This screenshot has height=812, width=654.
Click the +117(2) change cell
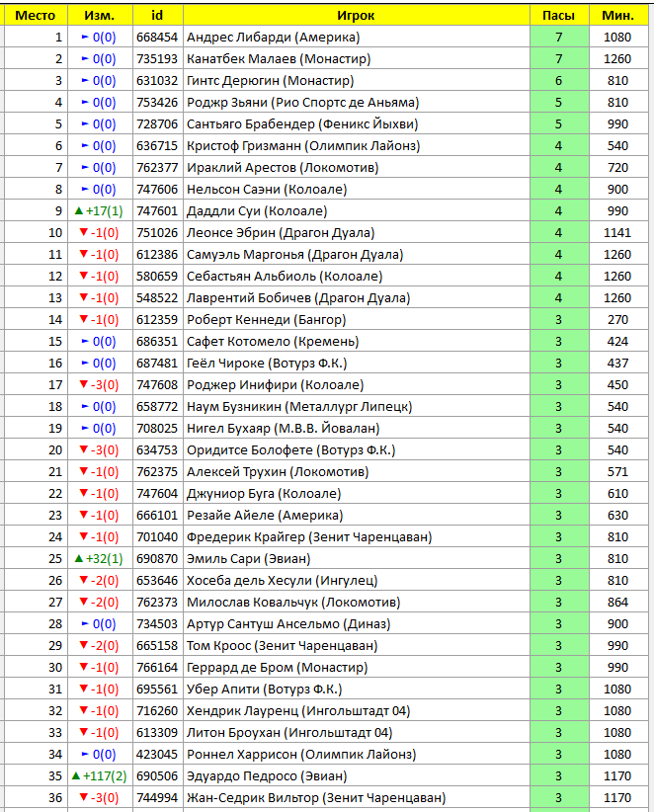point(100,776)
